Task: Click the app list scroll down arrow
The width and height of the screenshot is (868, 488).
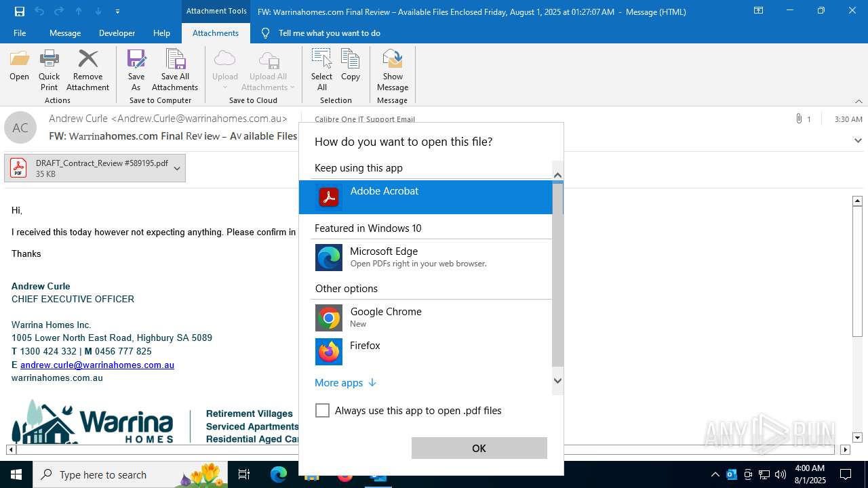Action: [x=557, y=381]
